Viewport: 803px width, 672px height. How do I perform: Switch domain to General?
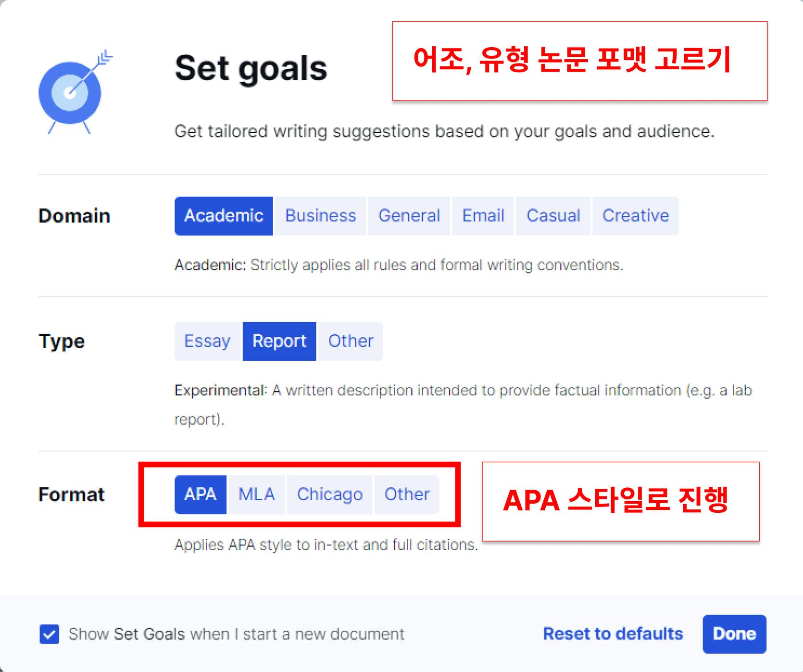[x=409, y=216]
